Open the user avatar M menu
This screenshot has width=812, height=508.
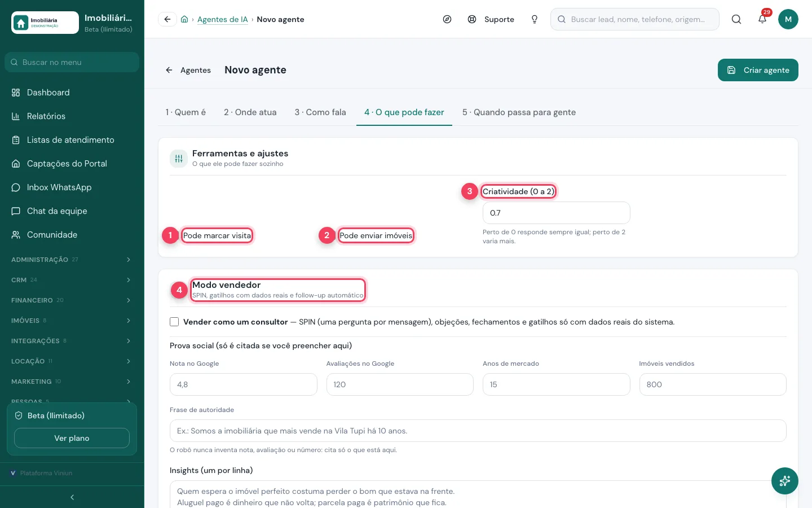pyautogui.click(x=788, y=19)
